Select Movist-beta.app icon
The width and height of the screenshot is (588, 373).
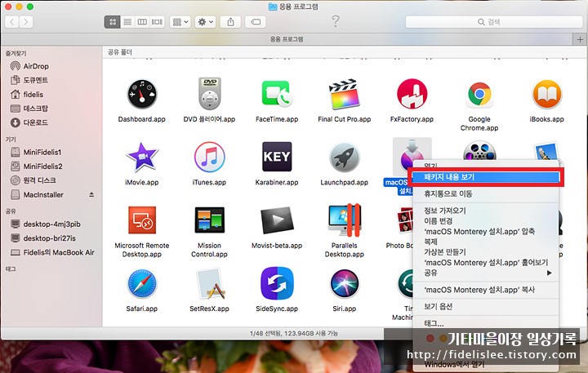coord(277,220)
